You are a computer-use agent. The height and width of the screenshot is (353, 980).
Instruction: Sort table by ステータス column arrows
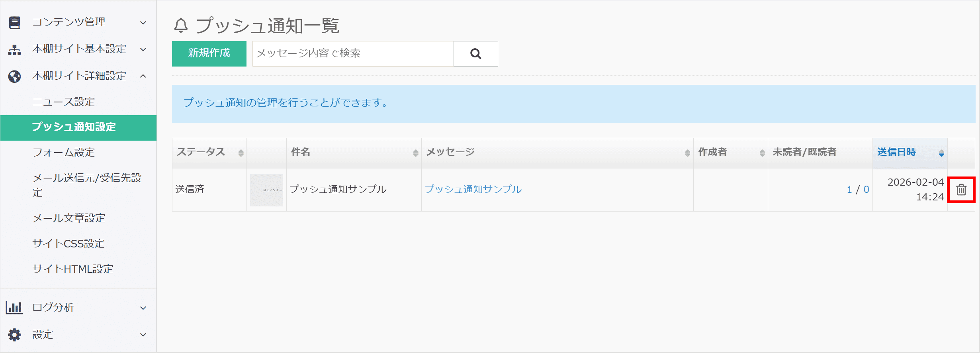tap(241, 153)
